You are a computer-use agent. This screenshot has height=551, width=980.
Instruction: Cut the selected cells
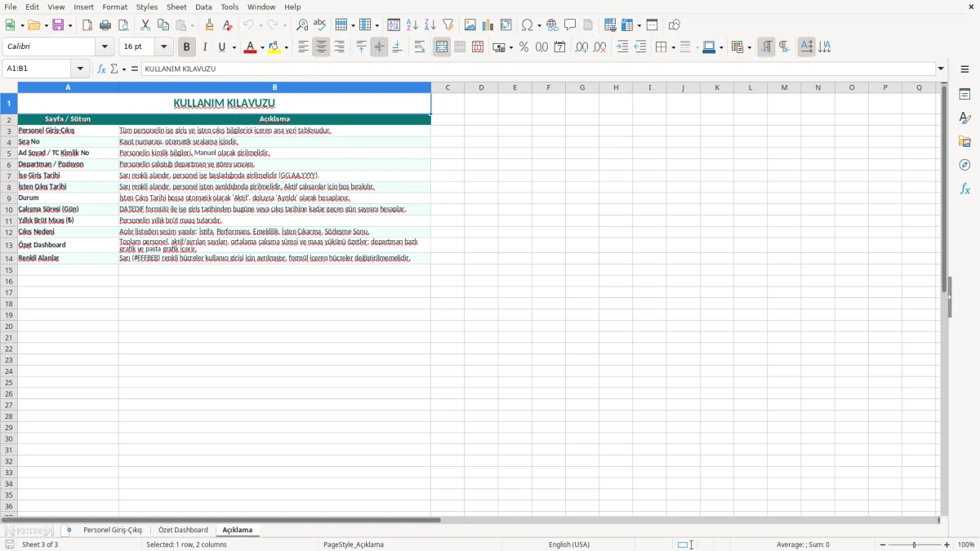point(145,25)
